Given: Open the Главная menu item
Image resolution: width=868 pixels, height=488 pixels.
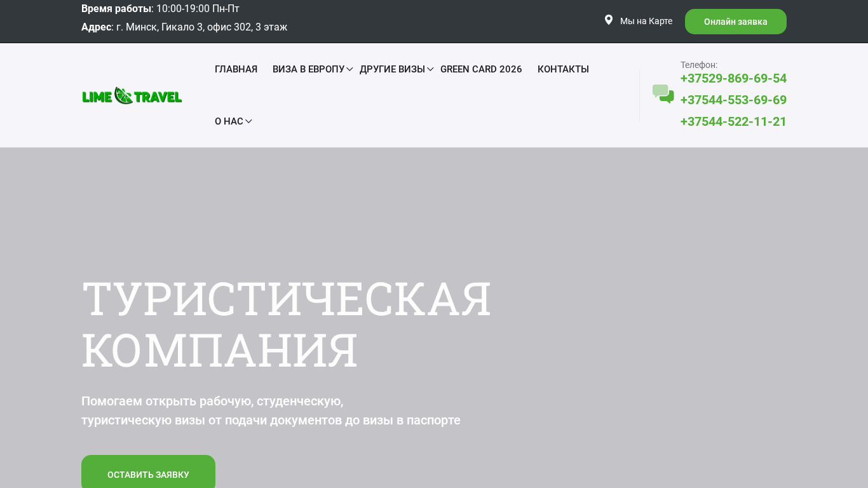Looking at the screenshot, I should [236, 69].
